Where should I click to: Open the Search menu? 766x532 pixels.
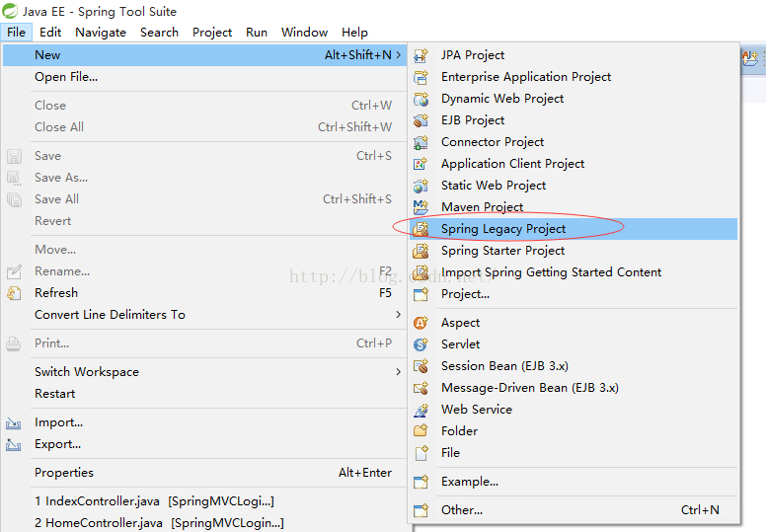(159, 33)
